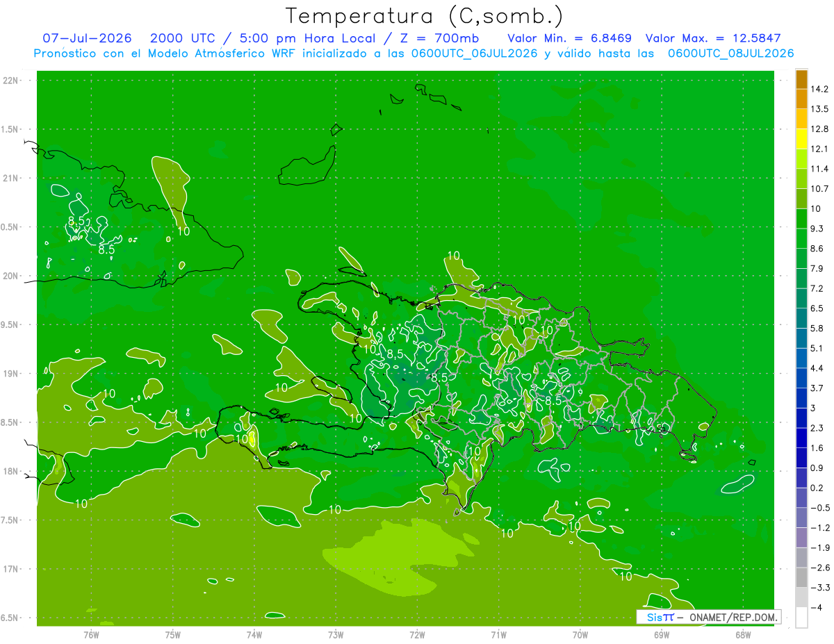The width and height of the screenshot is (834, 644).
Task: Click legend value '14.2'
Action: pos(820,89)
